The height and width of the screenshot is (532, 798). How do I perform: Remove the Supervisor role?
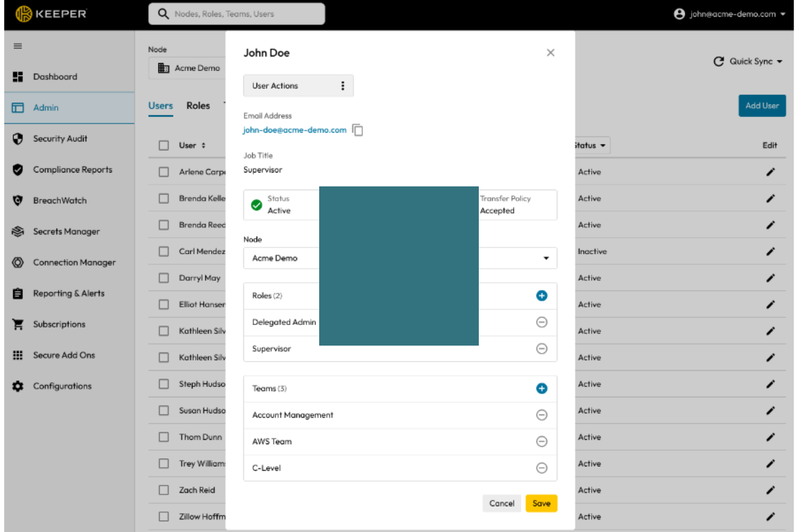pyautogui.click(x=542, y=349)
